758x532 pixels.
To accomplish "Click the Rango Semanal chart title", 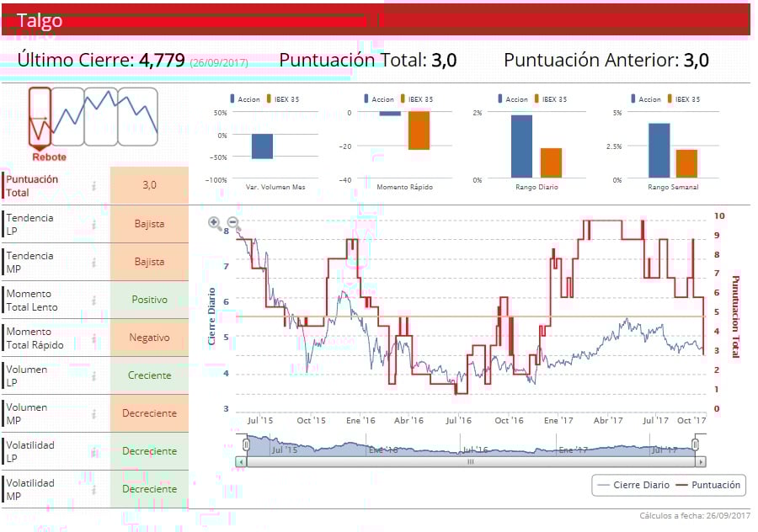I will point(673,187).
